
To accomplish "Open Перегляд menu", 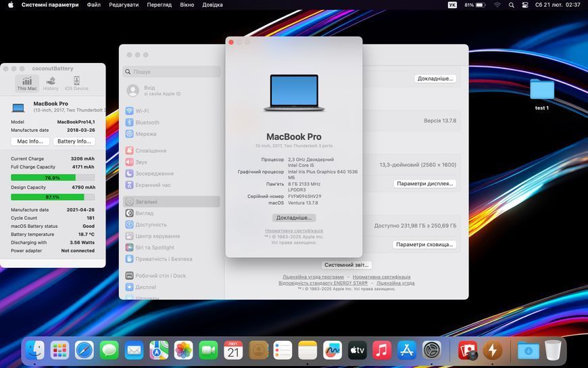I will (160, 5).
